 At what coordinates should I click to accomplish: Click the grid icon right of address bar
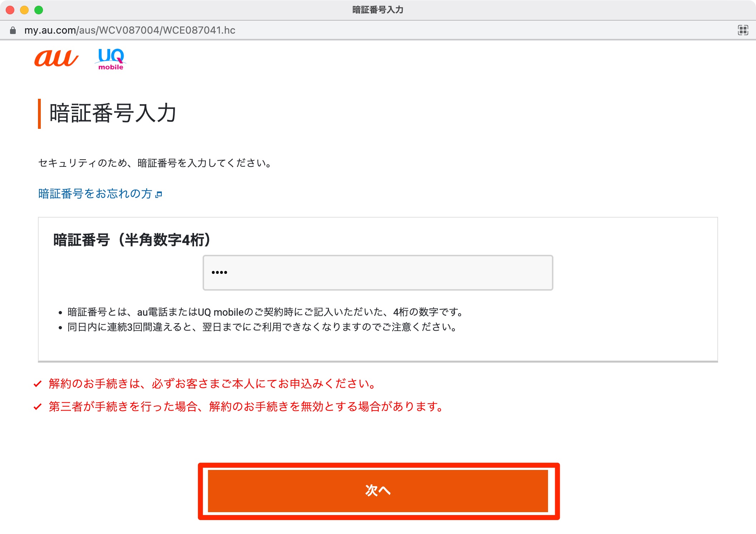(743, 30)
